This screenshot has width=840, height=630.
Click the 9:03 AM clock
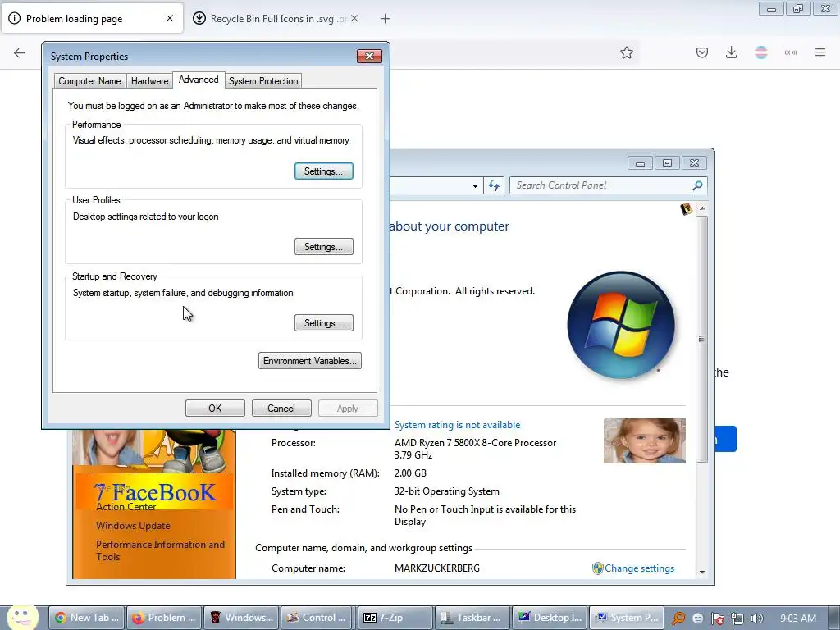tap(797, 619)
